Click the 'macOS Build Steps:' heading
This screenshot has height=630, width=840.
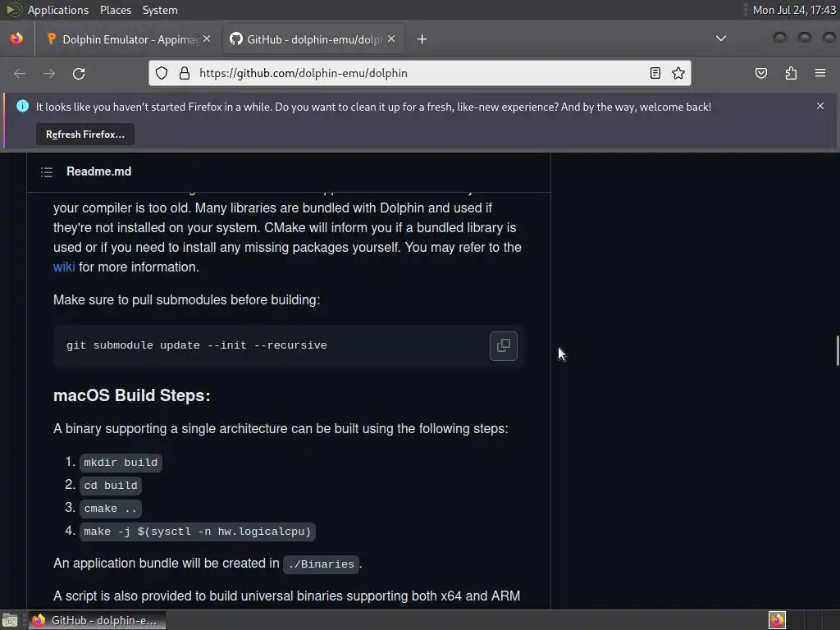coord(132,396)
